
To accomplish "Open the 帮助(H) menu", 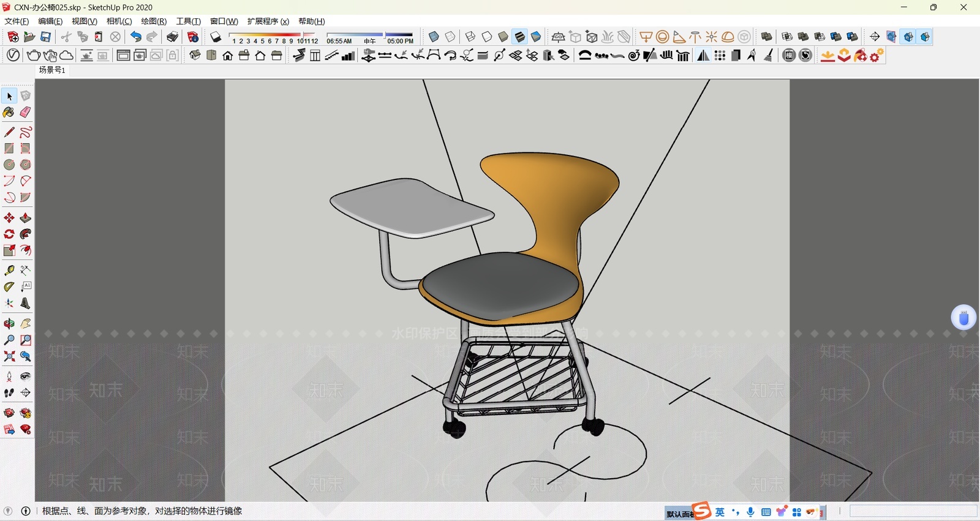I will 312,21.
